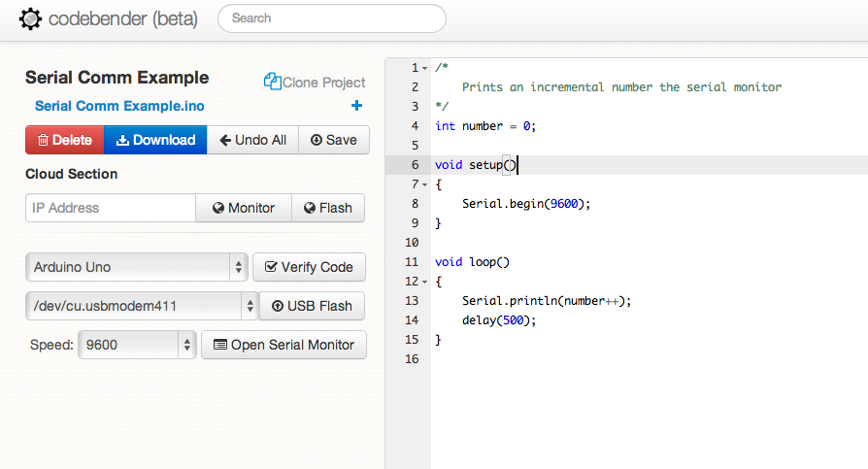Focus the Search field
Viewport: 868px width, 469px height.
tap(332, 18)
